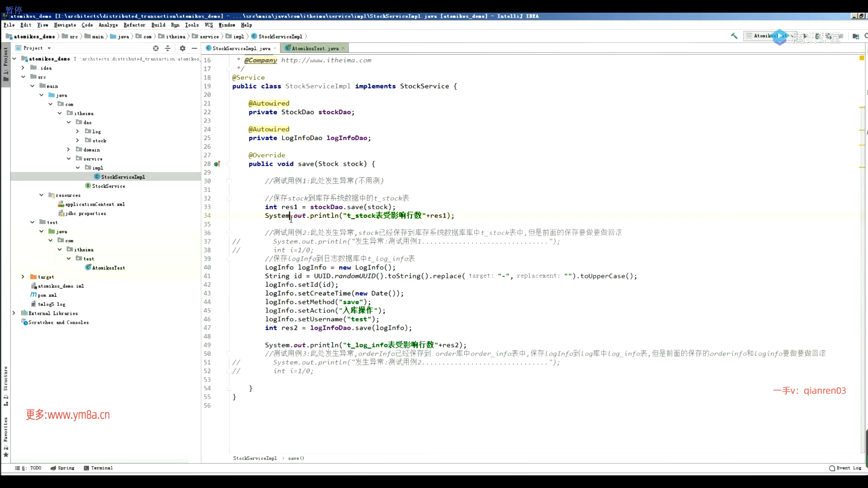Close the StockServiceImpl.java tab

click(275, 48)
